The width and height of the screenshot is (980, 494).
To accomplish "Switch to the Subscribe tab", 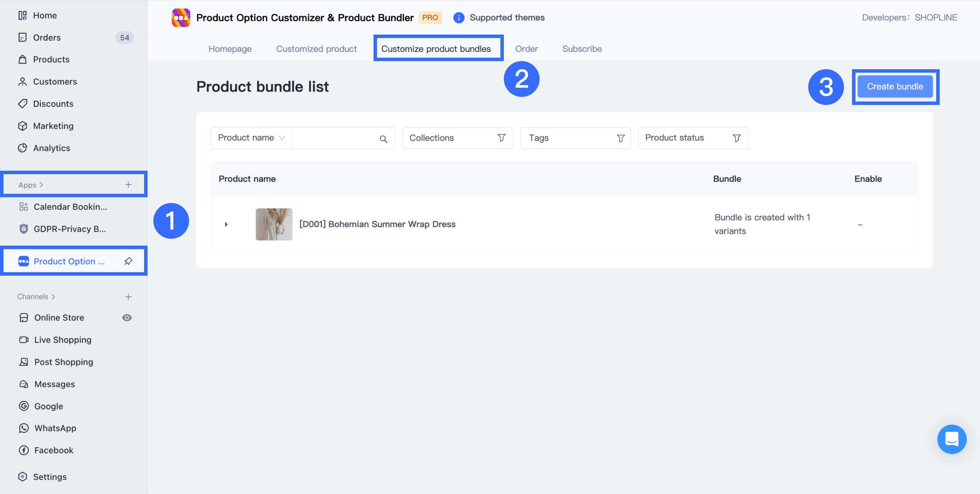I will pos(582,49).
